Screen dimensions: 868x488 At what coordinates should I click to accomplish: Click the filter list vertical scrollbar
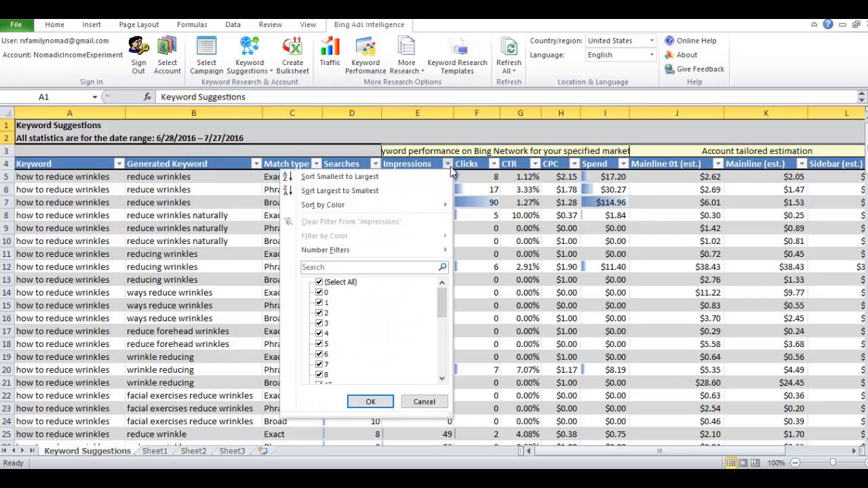tap(442, 330)
